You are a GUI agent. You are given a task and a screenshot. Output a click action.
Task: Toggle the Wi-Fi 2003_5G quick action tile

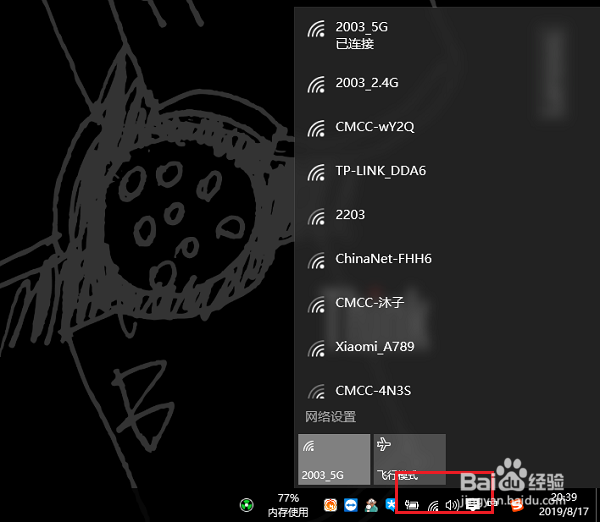334,459
